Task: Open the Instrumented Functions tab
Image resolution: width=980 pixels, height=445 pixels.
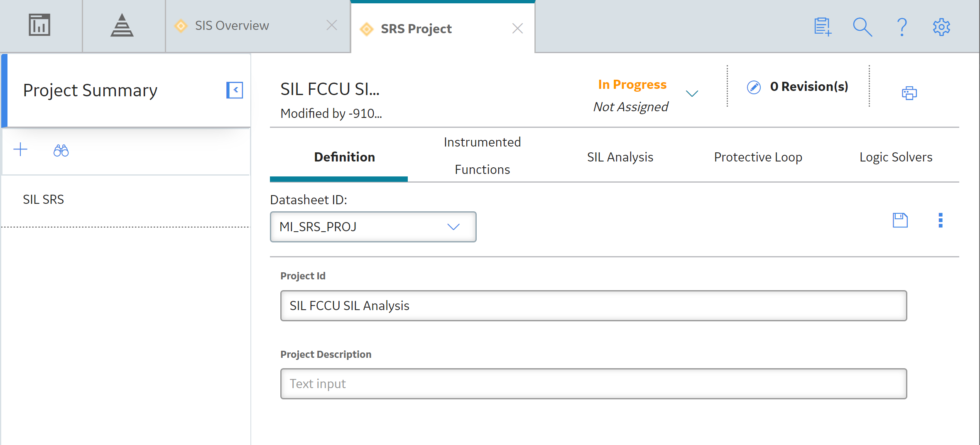Action: pos(482,156)
